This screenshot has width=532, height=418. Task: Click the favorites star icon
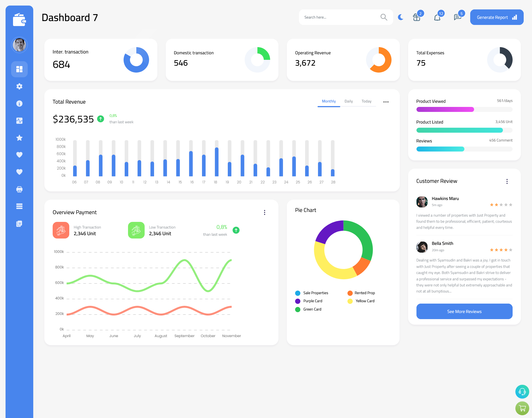click(19, 138)
